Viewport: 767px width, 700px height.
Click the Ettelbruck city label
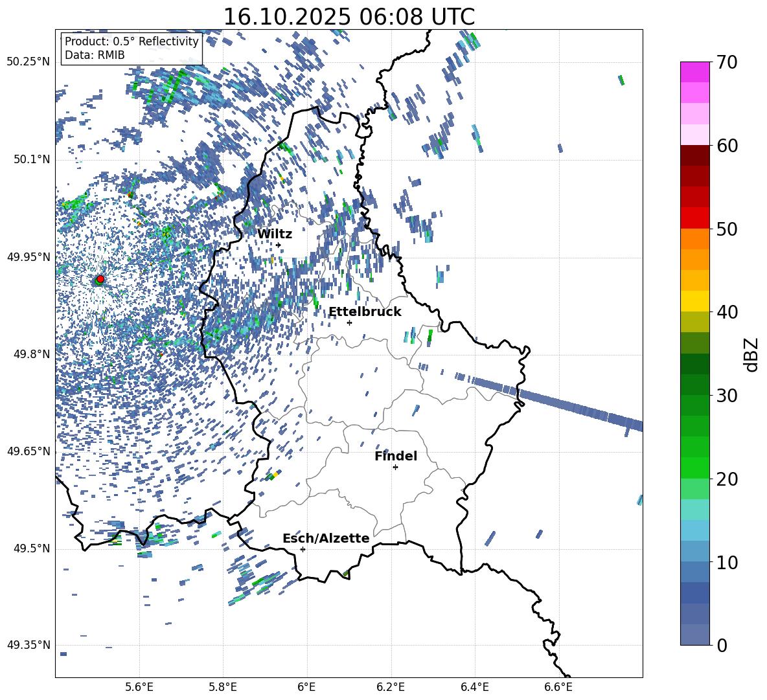[365, 312]
